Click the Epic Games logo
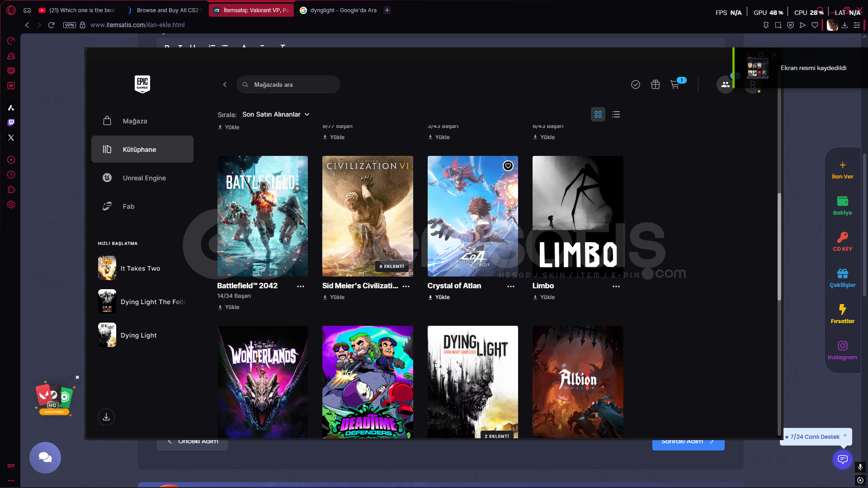This screenshot has width=868, height=488. click(142, 84)
